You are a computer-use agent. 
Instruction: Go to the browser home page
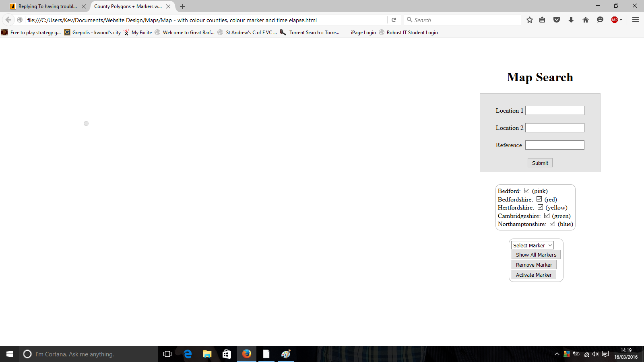tap(586, 20)
